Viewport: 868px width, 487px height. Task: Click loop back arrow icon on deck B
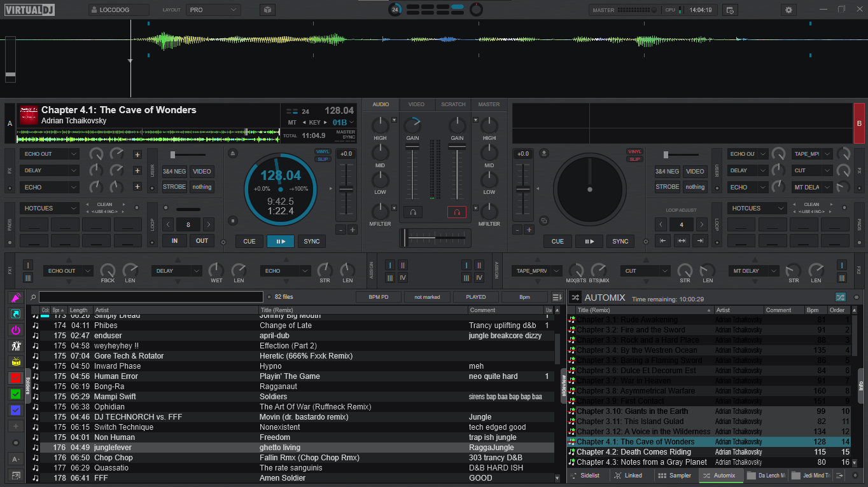[x=662, y=241]
